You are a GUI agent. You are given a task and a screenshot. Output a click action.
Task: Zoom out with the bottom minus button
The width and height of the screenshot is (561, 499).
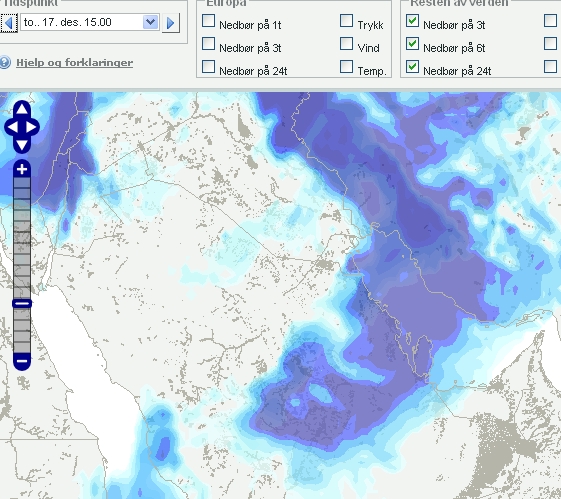(x=22, y=361)
